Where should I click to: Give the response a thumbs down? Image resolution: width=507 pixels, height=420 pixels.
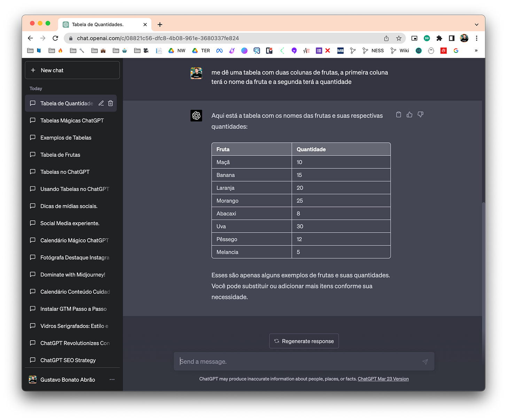coord(420,115)
